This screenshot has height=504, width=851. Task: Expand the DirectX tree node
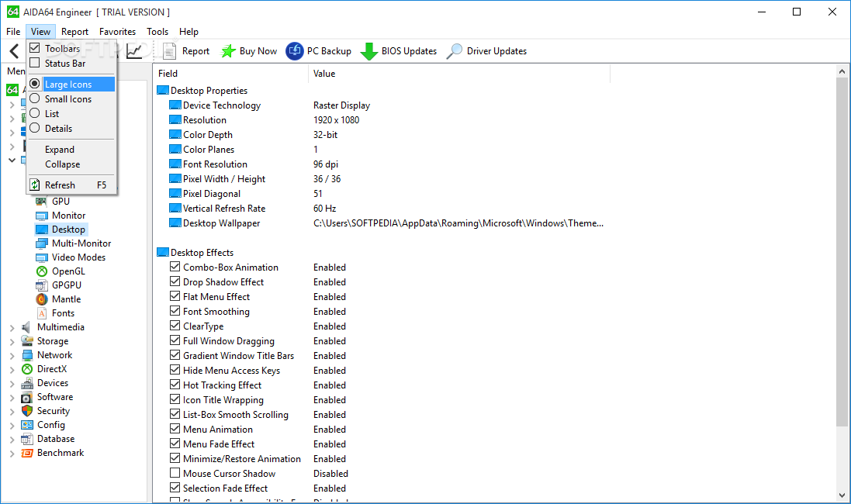pos(12,370)
